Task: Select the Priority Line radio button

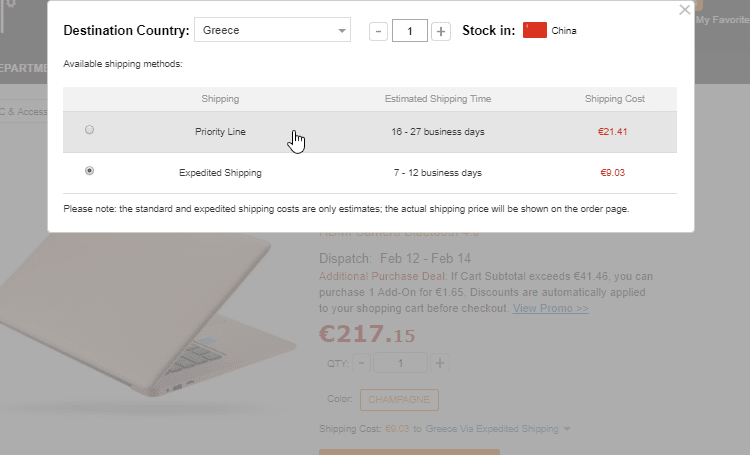Action: 90,130
